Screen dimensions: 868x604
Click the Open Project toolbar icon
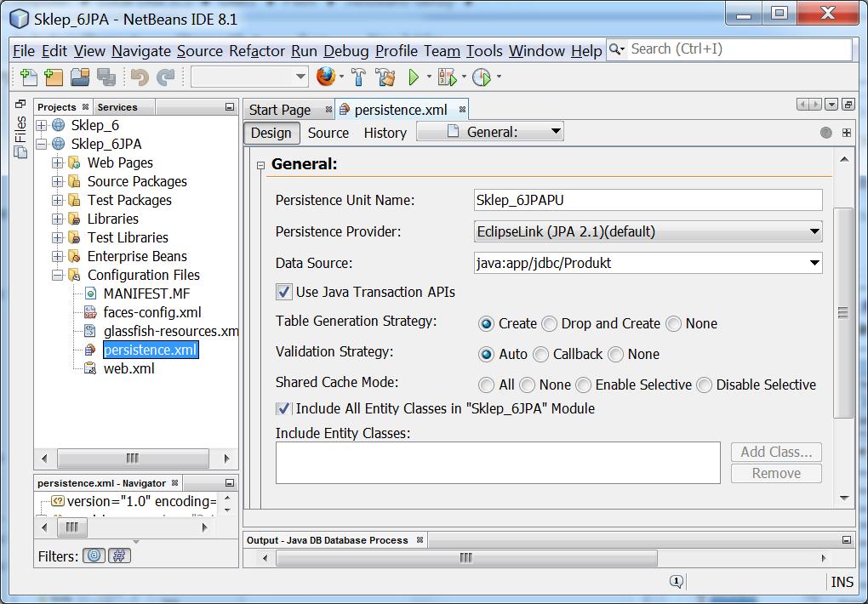pyautogui.click(x=80, y=77)
